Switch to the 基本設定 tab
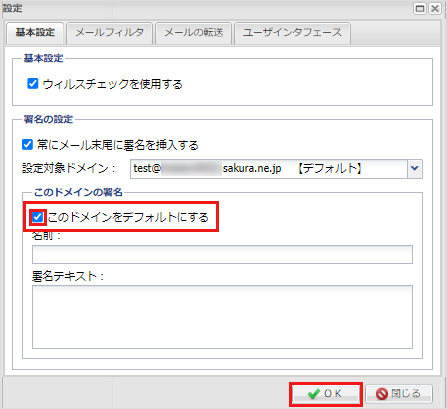Image resolution: width=447 pixels, height=409 pixels. [35, 33]
